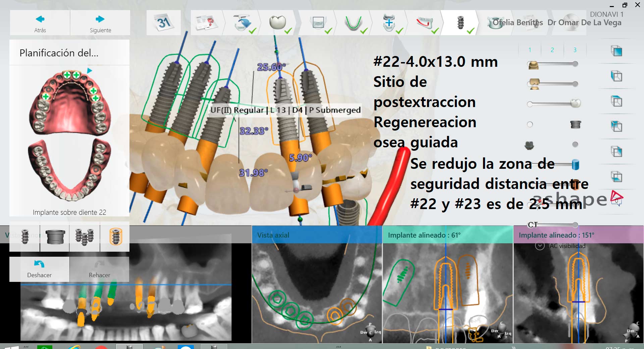
Task: Toggle the abutment visibility dot
Action: click(x=575, y=144)
